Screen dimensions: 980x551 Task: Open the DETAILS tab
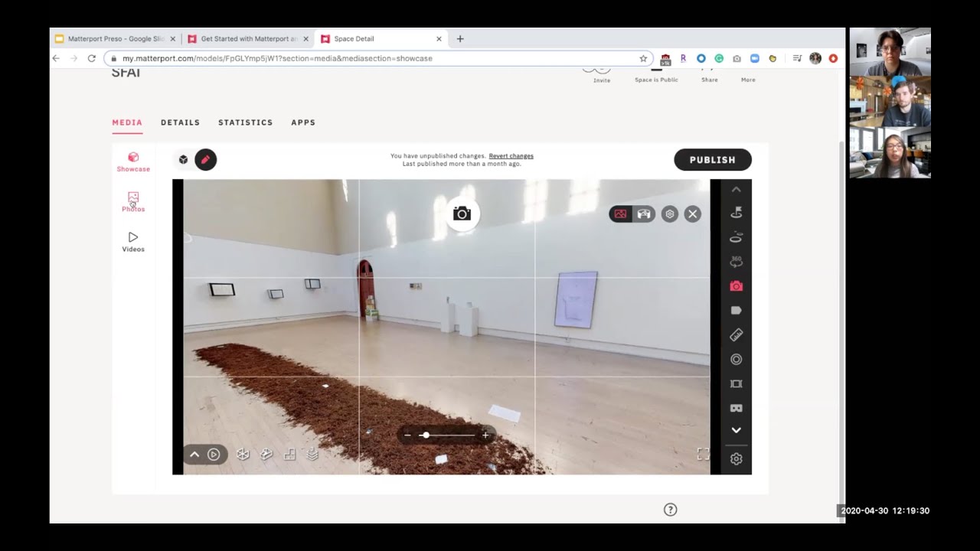tap(180, 122)
